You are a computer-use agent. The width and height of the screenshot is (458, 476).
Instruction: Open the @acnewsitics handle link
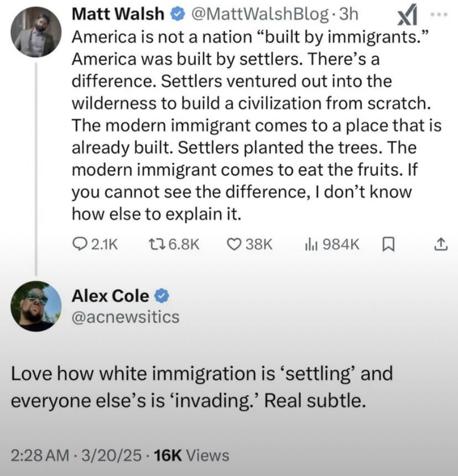click(x=126, y=317)
